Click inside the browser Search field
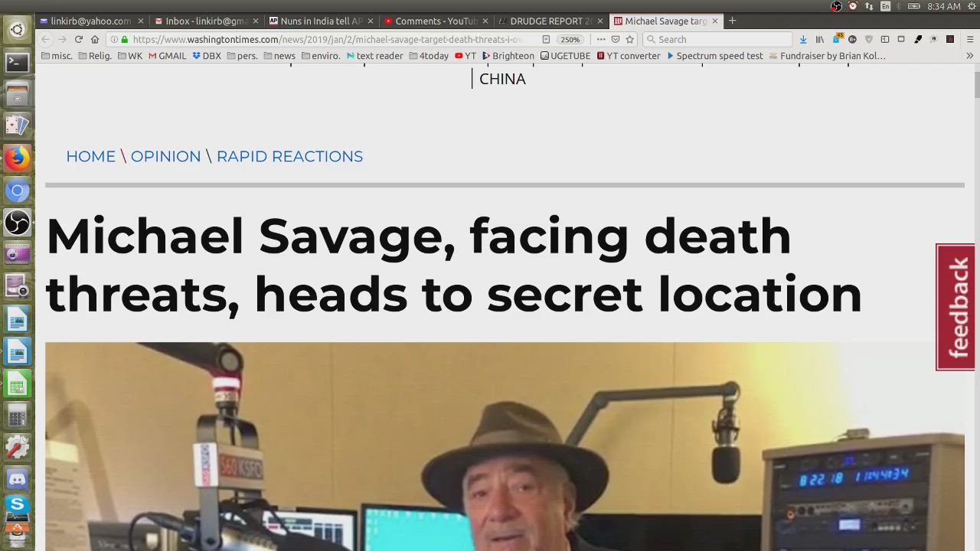 pos(720,39)
